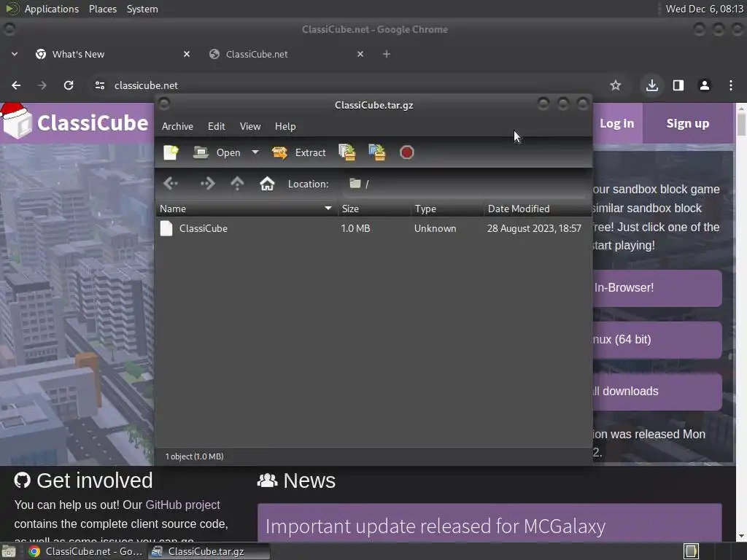Open the Places menu
This screenshot has width=747, height=560.
tap(103, 9)
